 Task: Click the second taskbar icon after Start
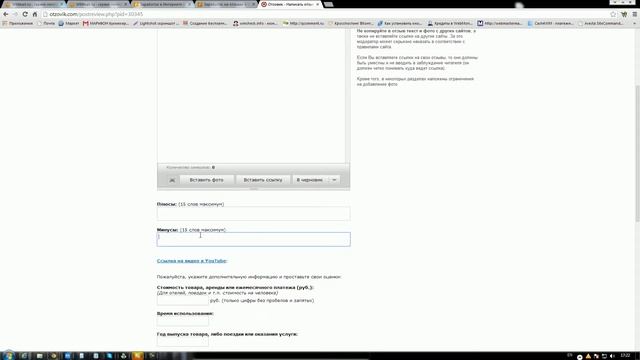tap(39, 356)
